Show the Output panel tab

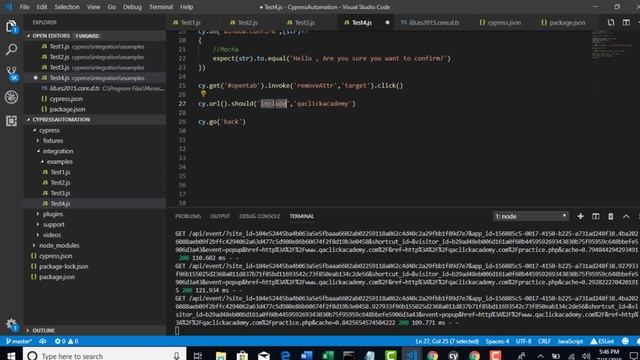[x=220, y=216]
